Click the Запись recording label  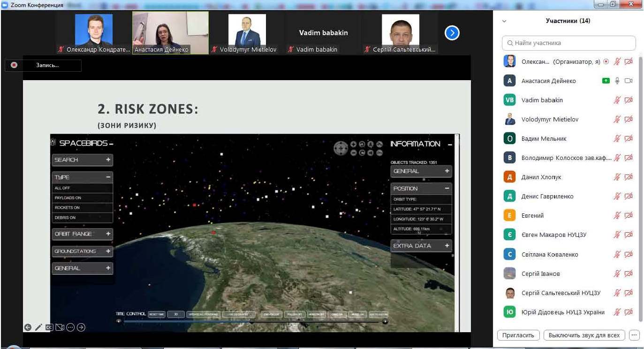click(x=47, y=65)
